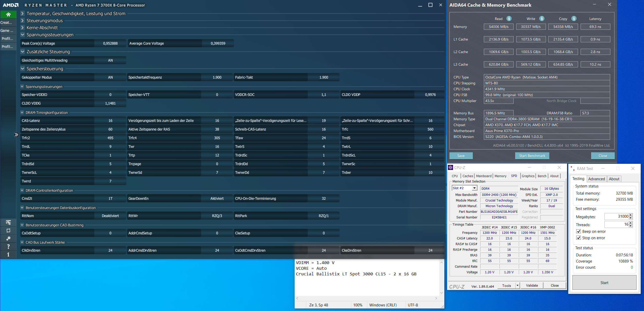
Task: Expand sidebar with double chevron arrow
Action: point(16,135)
